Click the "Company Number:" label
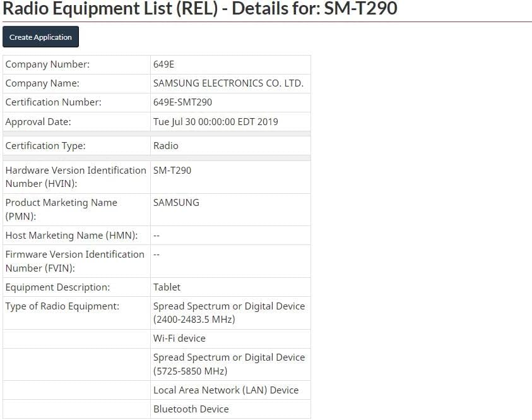The width and height of the screenshot is (532, 420). click(47, 64)
